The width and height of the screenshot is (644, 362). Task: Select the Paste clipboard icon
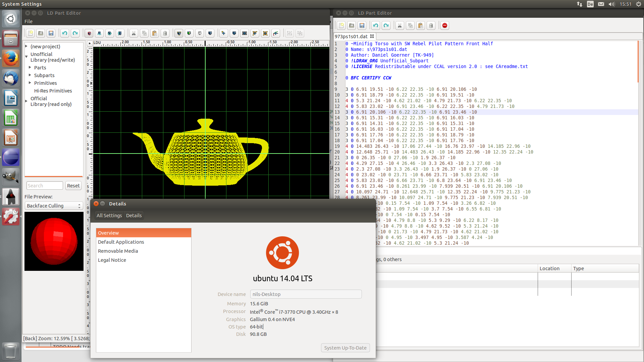[155, 33]
